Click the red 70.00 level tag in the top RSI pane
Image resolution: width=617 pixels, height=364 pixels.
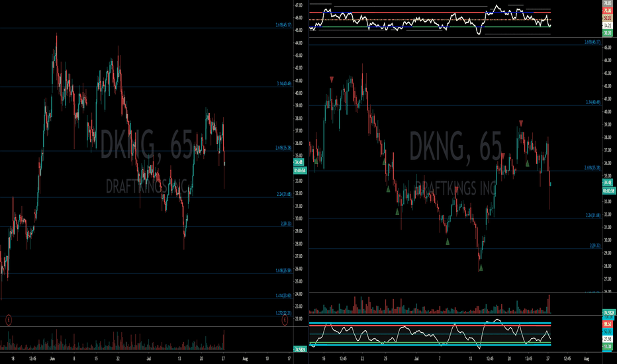coord(608,11)
